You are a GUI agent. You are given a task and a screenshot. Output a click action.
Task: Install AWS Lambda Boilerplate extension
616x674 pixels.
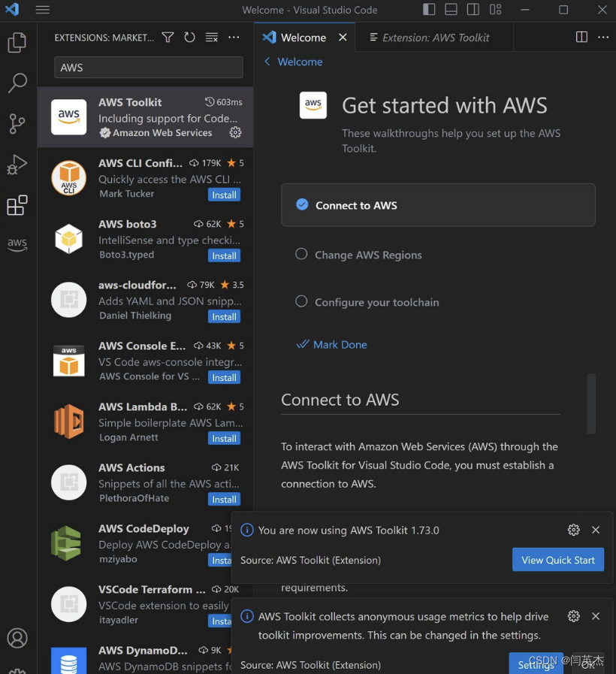point(224,439)
